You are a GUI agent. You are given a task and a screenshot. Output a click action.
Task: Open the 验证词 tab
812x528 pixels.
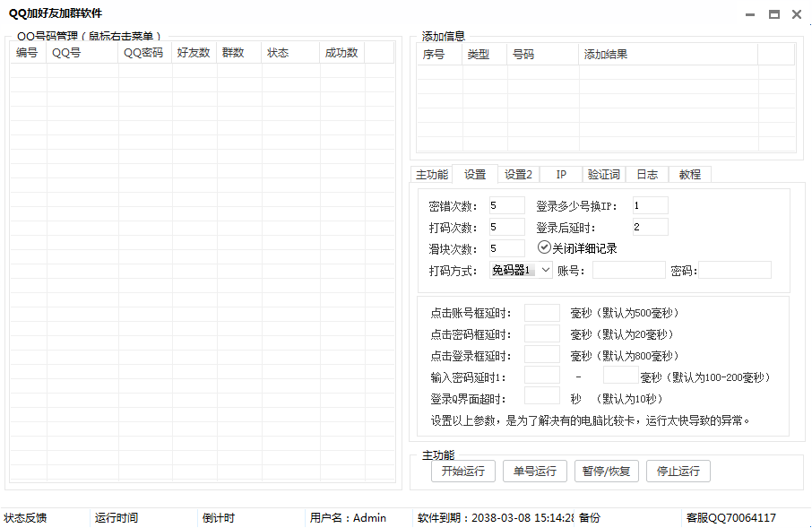click(x=604, y=175)
